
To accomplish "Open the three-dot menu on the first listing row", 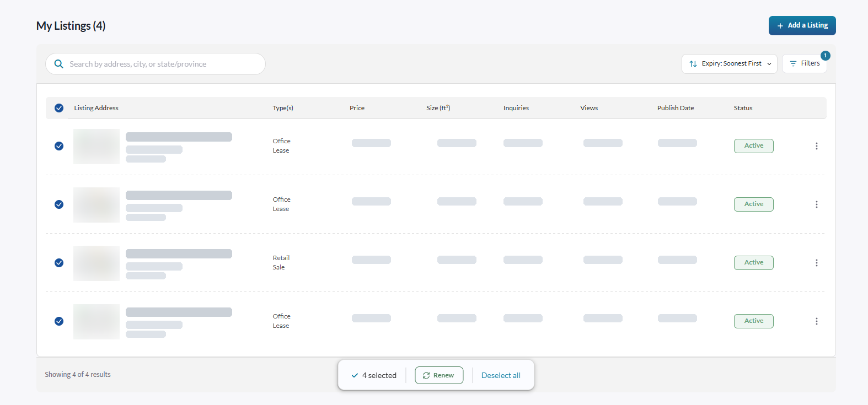I will pyautogui.click(x=817, y=146).
